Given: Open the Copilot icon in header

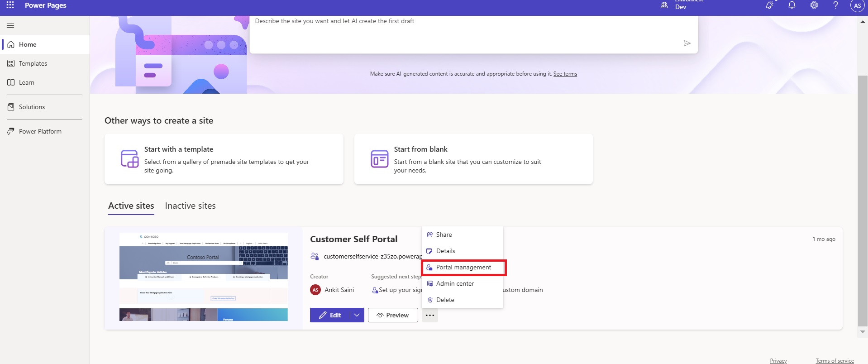Looking at the screenshot, I should pos(769,5).
